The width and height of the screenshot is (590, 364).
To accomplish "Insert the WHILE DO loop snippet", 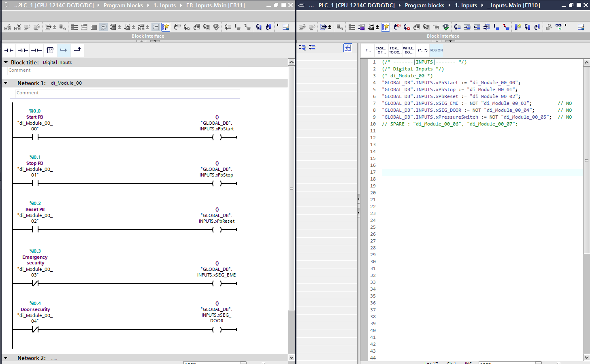I will point(409,50).
